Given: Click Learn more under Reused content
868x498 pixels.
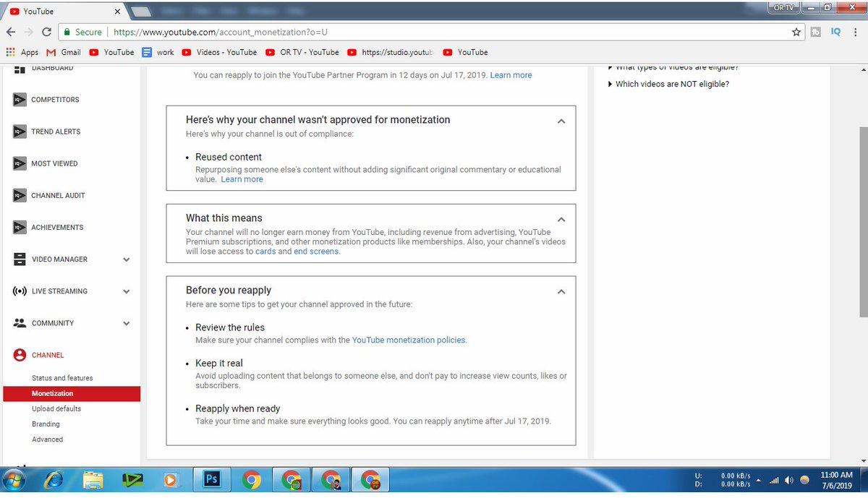Looking at the screenshot, I should click(242, 179).
